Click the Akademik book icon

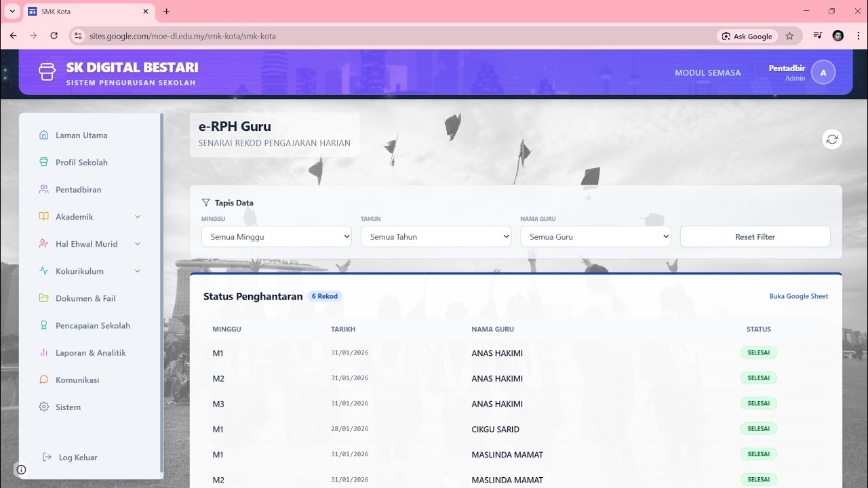[44, 216]
